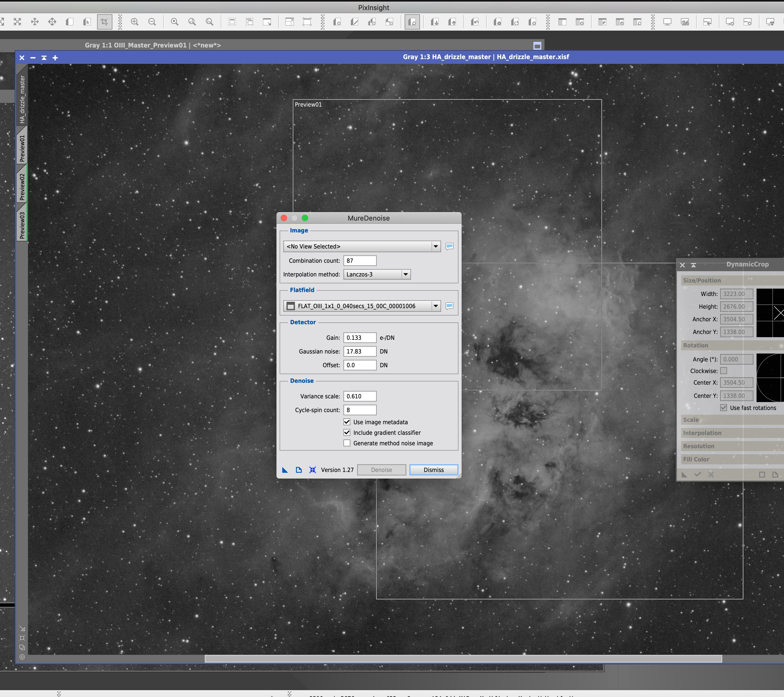Toggle Include gradient classifier checkbox
The height and width of the screenshot is (697, 784).
pyautogui.click(x=347, y=432)
